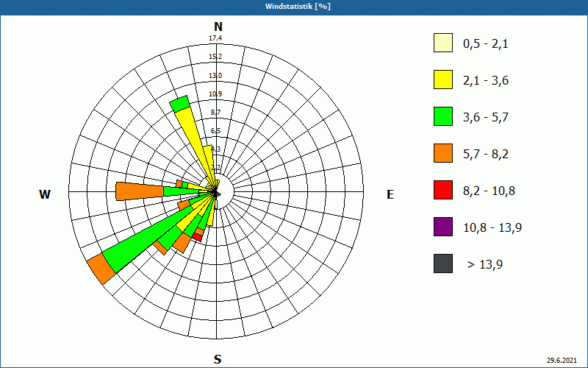The width and height of the screenshot is (588, 368).
Task: Click the 17,4 axis ring label
Action: (x=215, y=38)
